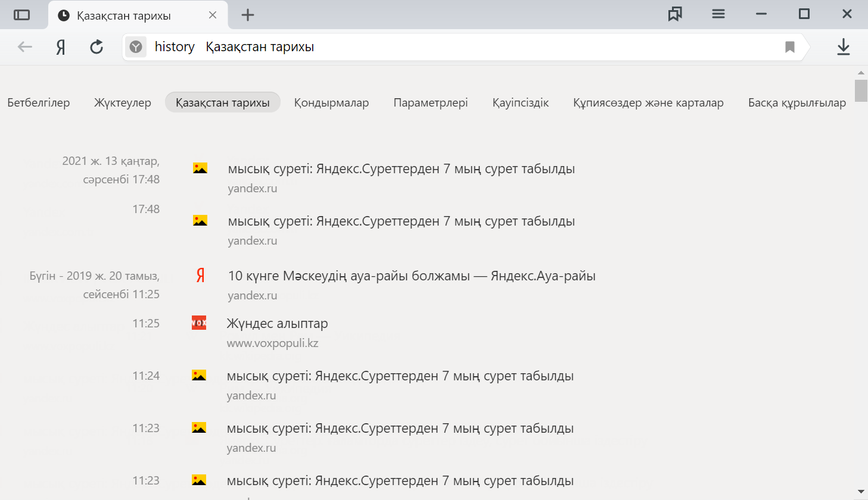Click the vertical scrollbar thumb
The width and height of the screenshot is (868, 500).
click(861, 91)
